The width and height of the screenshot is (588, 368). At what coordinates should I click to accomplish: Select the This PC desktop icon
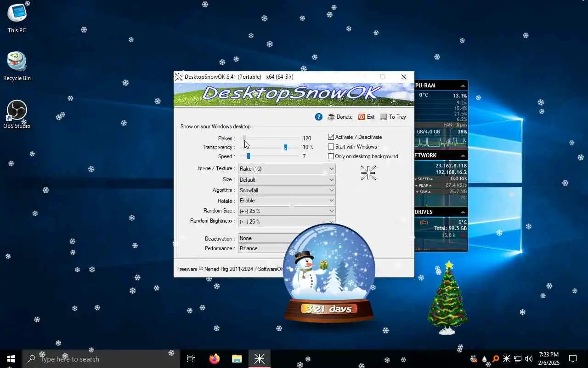(x=17, y=18)
